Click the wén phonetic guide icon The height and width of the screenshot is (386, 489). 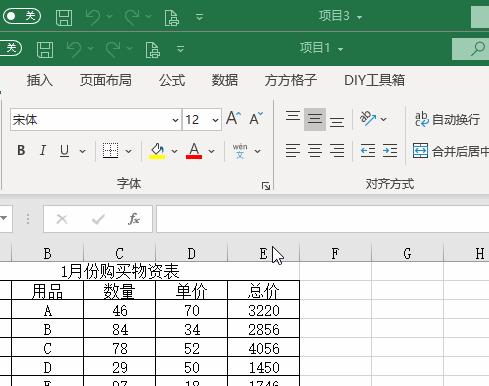coord(240,151)
